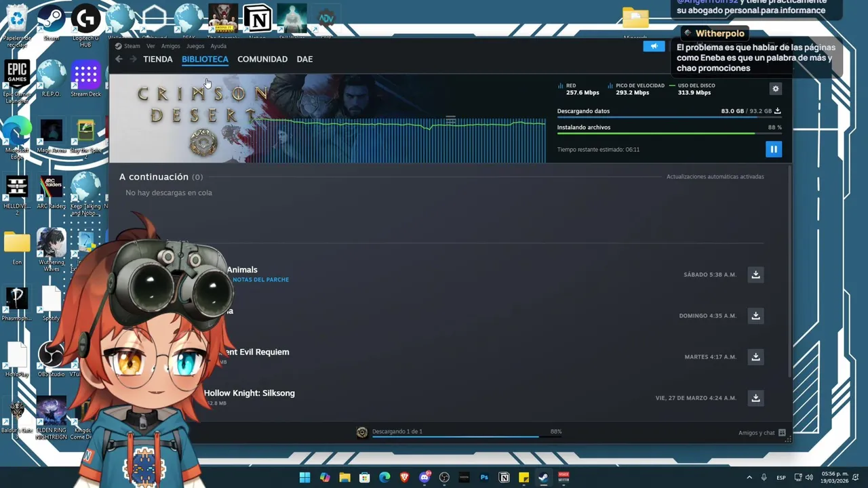Open download settings gear in Steam
This screenshot has height=488, width=868.
776,89
